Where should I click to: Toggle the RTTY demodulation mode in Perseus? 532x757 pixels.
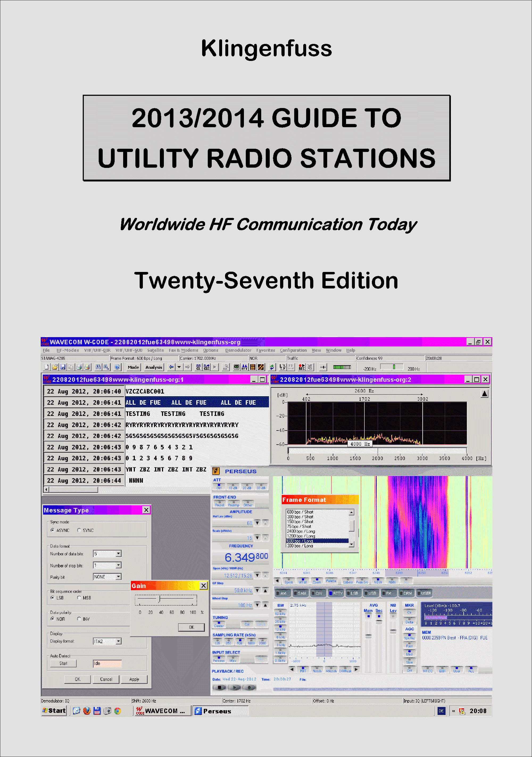pos(336,593)
